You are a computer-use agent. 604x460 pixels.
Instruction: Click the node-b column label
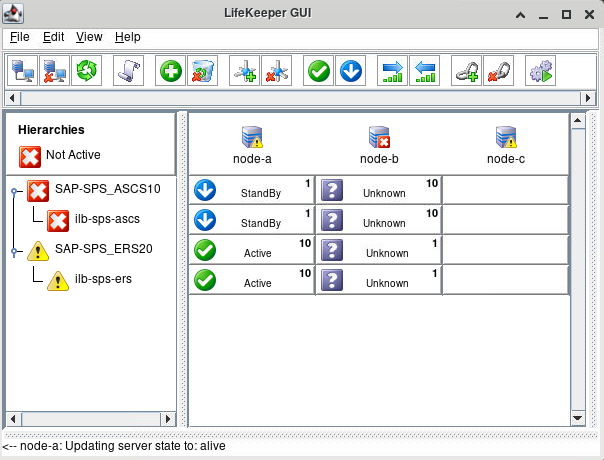click(379, 159)
